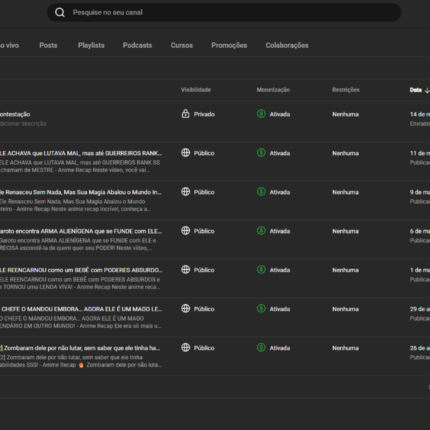
Task: Focus the 'Pesquise no seu canal' search field
Action: pyautogui.click(x=224, y=13)
